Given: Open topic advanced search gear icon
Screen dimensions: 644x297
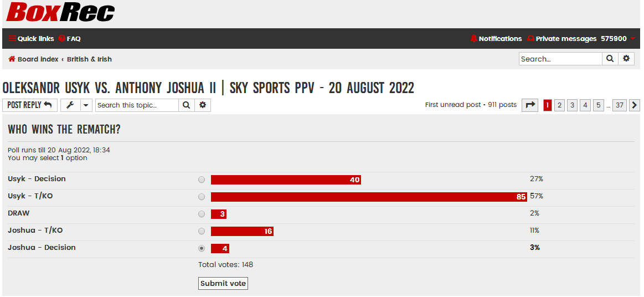Looking at the screenshot, I should pyautogui.click(x=203, y=105).
